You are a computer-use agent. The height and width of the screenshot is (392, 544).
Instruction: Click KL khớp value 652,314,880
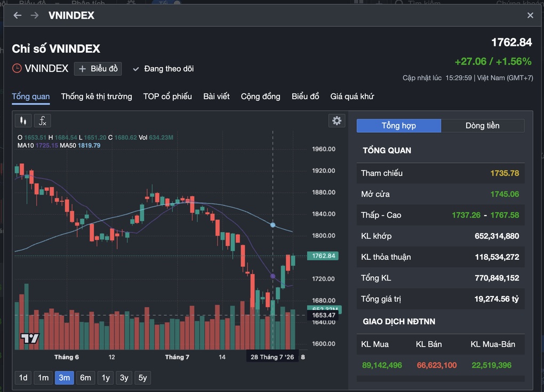pos(497,236)
